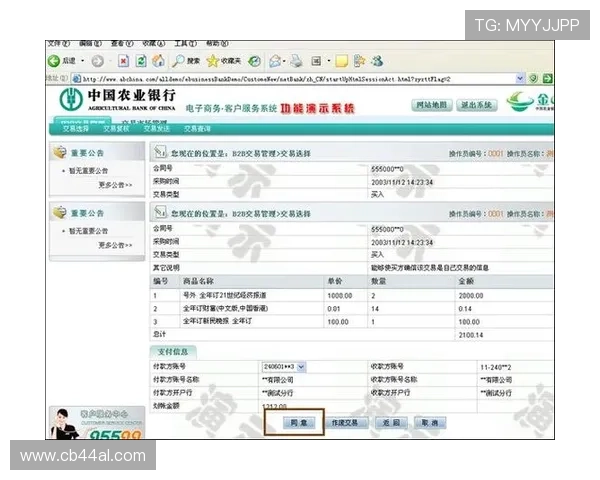The image size is (600, 480).
Task: Open the History/media globe icon
Action: (x=254, y=61)
